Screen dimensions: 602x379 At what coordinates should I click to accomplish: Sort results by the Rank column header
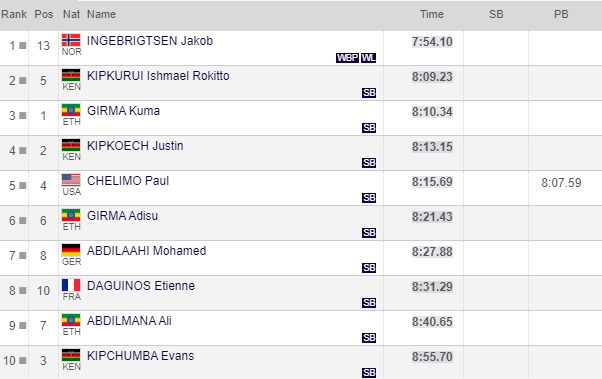tap(14, 14)
